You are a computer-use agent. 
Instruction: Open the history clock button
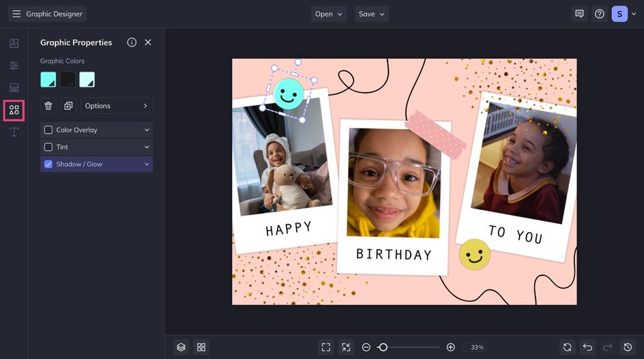[628, 347]
